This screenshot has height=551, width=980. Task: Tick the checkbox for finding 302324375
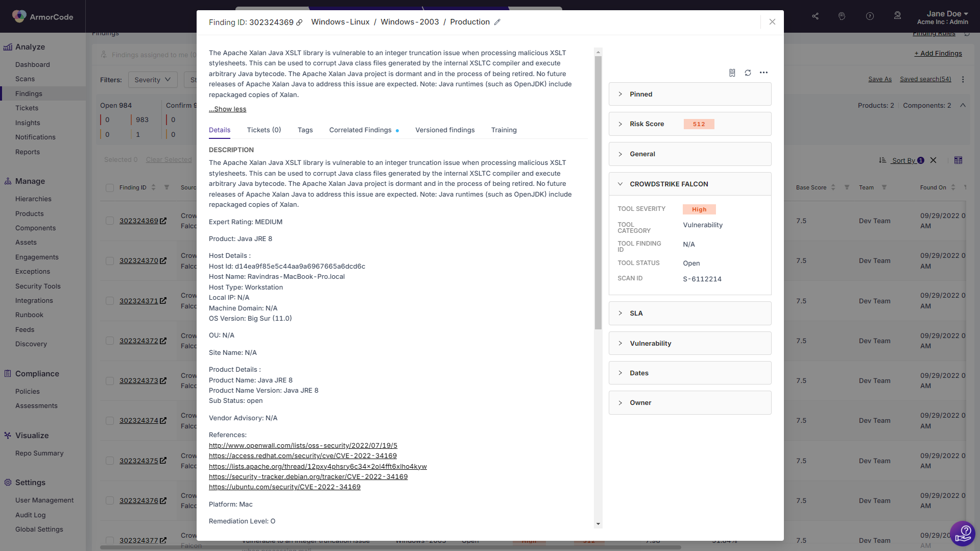(x=110, y=460)
